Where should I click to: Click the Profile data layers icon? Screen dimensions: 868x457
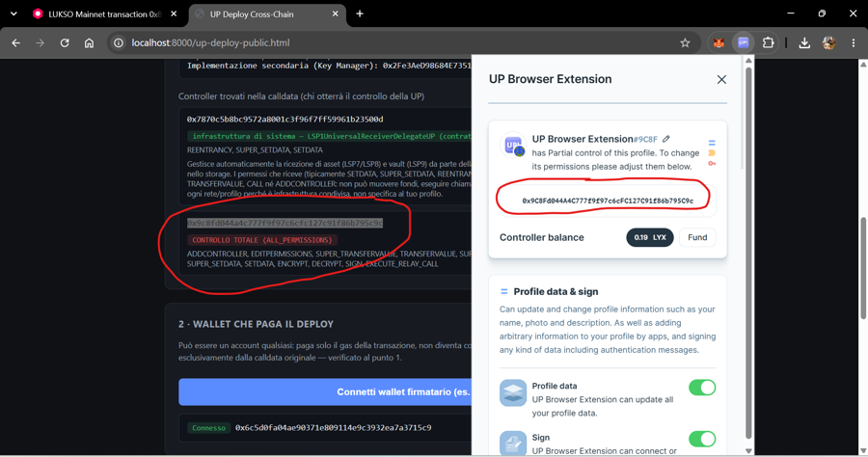[513, 392]
